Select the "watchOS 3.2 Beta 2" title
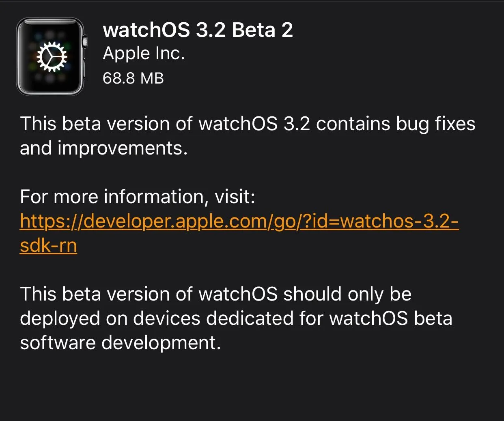Viewport: 504px width, 421px height. pos(198,30)
